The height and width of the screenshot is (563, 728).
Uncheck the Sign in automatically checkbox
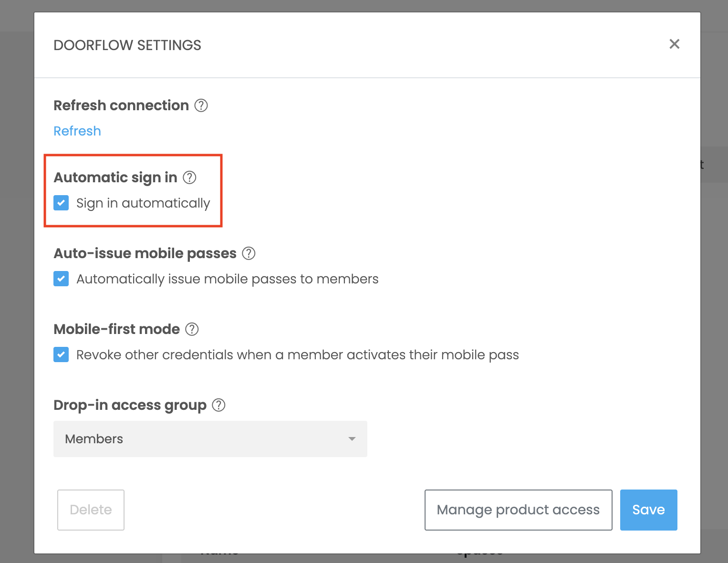pos(61,203)
